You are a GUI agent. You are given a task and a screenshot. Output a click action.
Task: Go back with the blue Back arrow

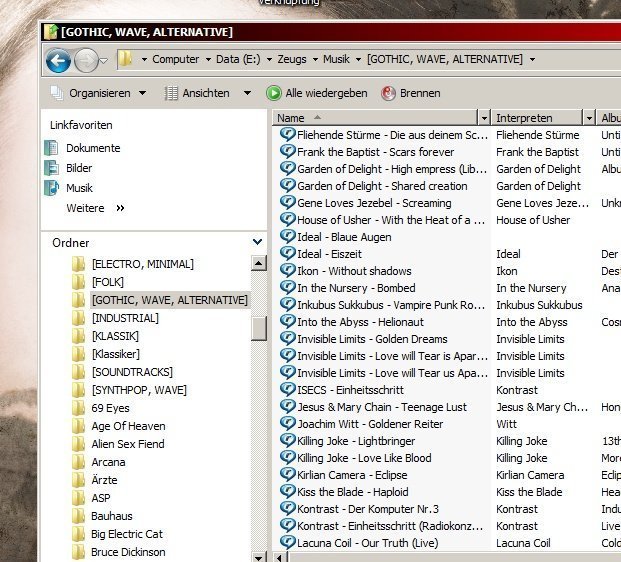click(58, 61)
